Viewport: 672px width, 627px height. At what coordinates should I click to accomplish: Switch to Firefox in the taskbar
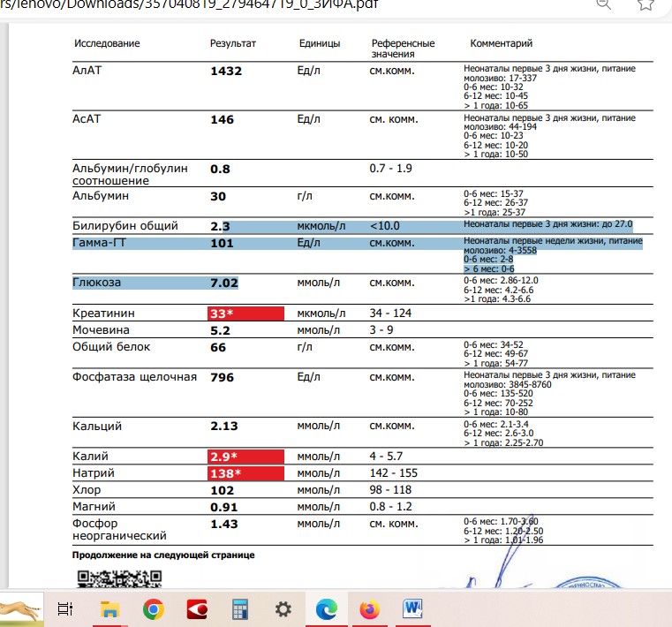click(x=370, y=609)
